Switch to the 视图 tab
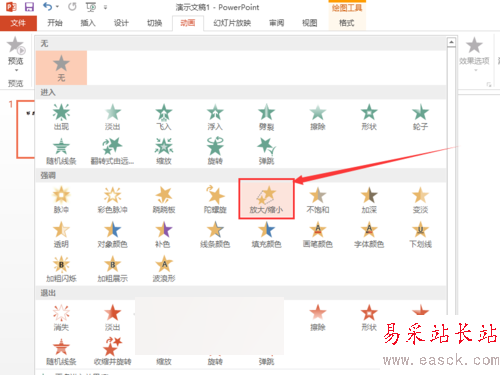 coord(310,23)
